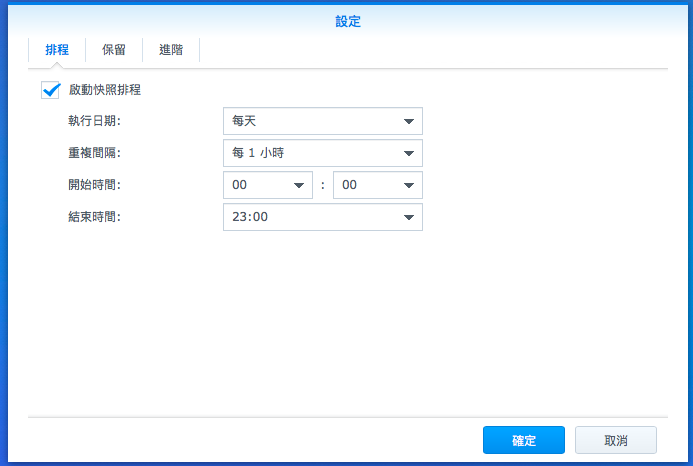Go to the 進階 tab
Viewport: 693px width, 466px height.
pos(170,49)
